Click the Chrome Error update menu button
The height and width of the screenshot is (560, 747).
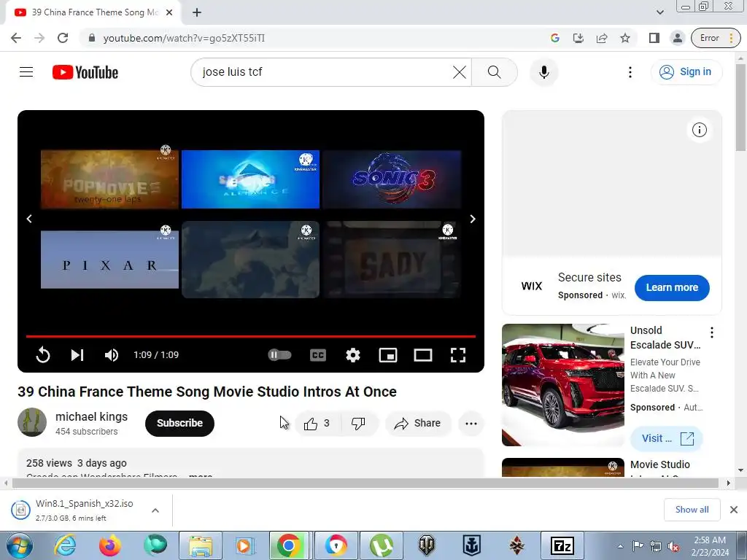tap(716, 38)
